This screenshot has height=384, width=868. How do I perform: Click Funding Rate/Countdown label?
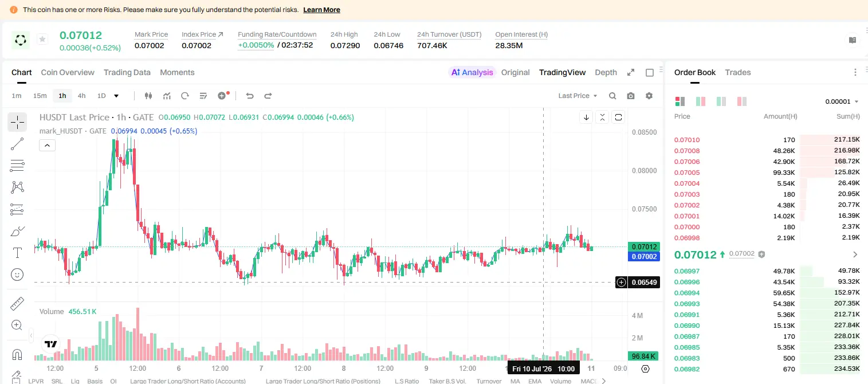(x=277, y=34)
